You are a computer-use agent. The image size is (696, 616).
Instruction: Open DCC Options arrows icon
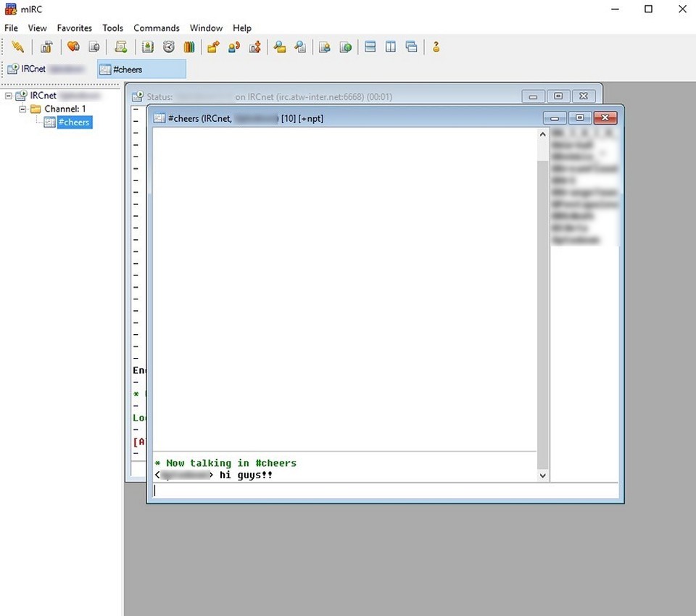254,46
